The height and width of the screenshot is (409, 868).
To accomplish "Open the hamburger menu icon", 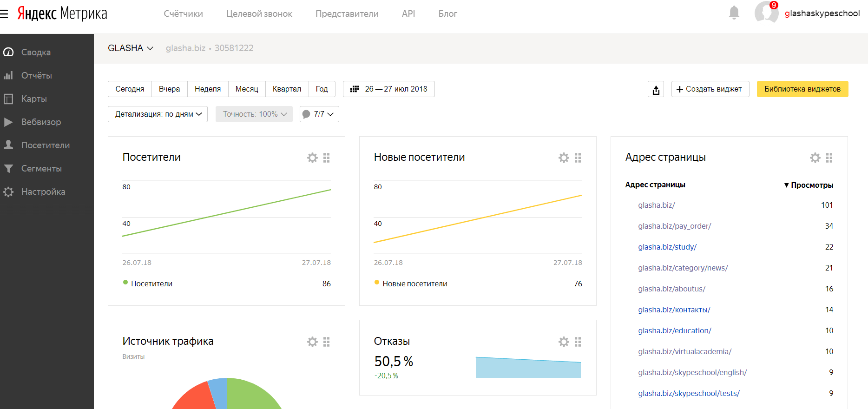I will 4,14.
